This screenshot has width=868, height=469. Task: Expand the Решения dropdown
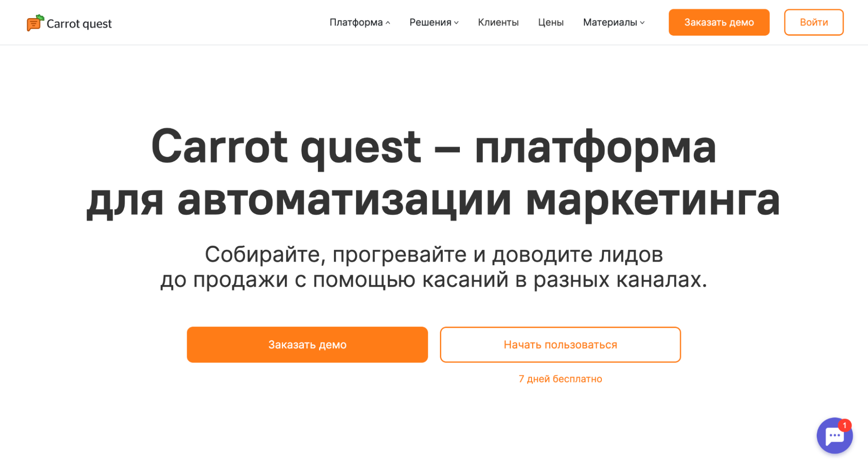[x=434, y=22]
